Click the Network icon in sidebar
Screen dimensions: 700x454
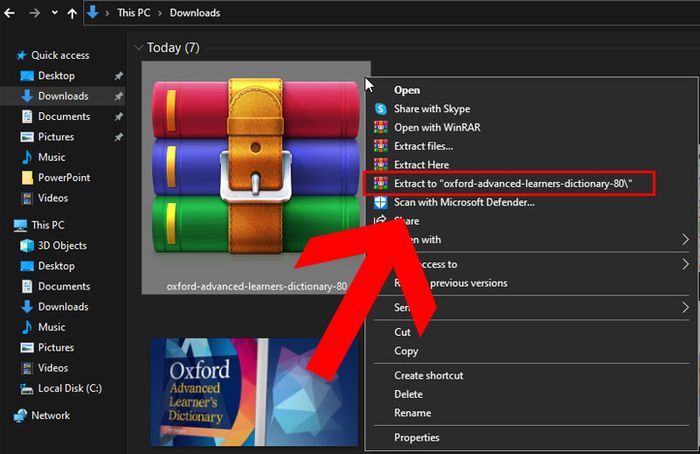pyautogui.click(x=20, y=415)
